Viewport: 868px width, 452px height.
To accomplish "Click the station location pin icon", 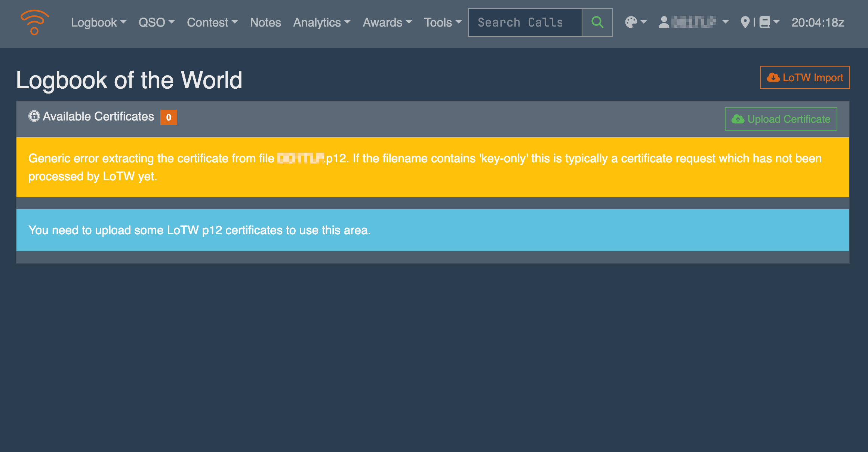I will pyautogui.click(x=745, y=22).
